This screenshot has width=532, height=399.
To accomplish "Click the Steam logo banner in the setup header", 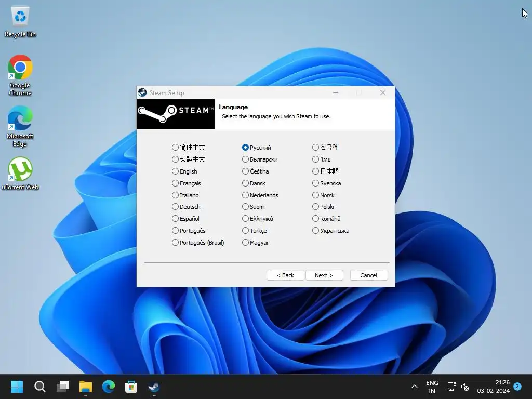I will pyautogui.click(x=176, y=114).
